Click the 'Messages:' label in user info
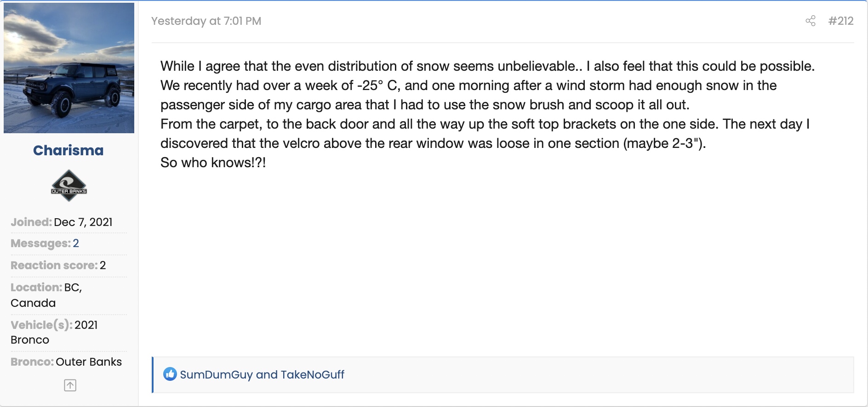Viewport: 868px width, 407px height. (40, 243)
